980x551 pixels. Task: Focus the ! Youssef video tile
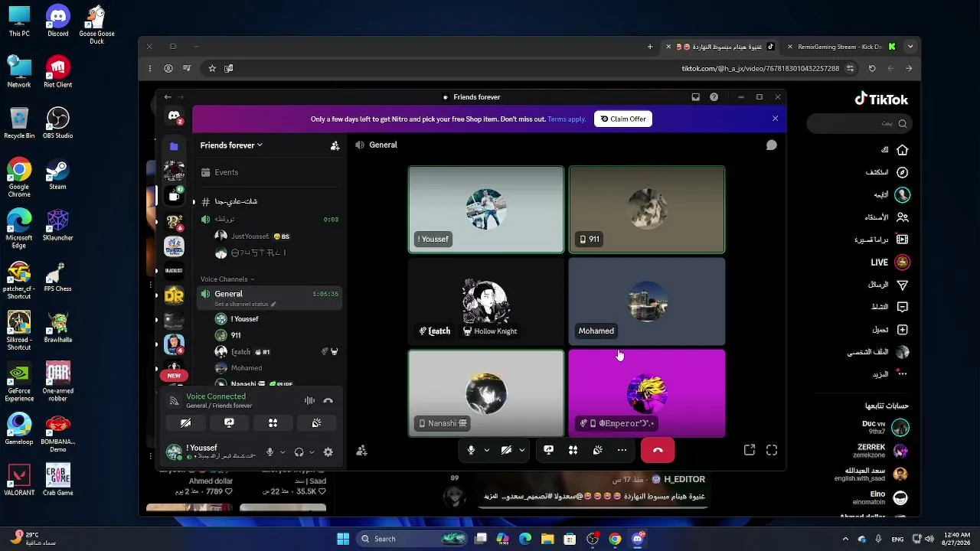click(x=486, y=209)
